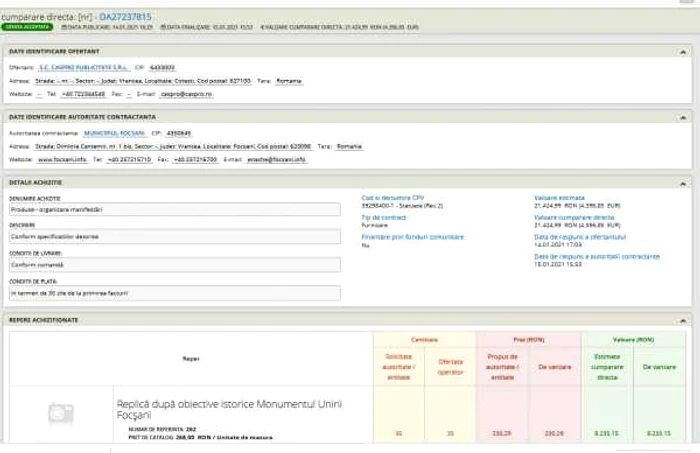Click the bidder phone number +40 722...

(x=83, y=94)
